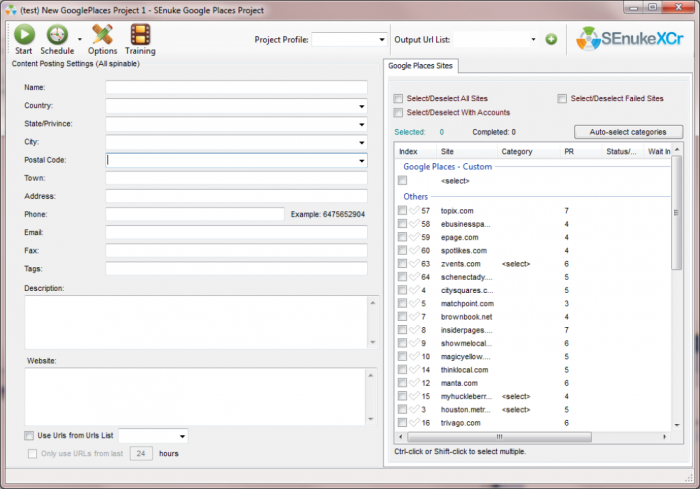Click into the Phone field

195,214
